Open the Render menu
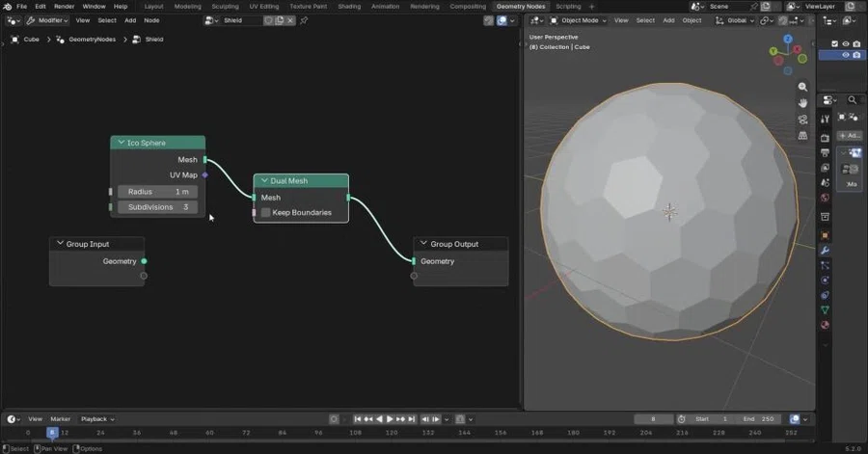The height and width of the screenshot is (454, 868). pos(65,7)
